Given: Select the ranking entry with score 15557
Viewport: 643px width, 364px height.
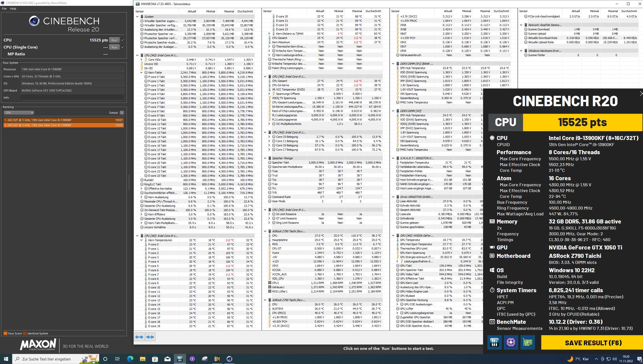Looking at the screenshot, I should pyautogui.click(x=64, y=120).
